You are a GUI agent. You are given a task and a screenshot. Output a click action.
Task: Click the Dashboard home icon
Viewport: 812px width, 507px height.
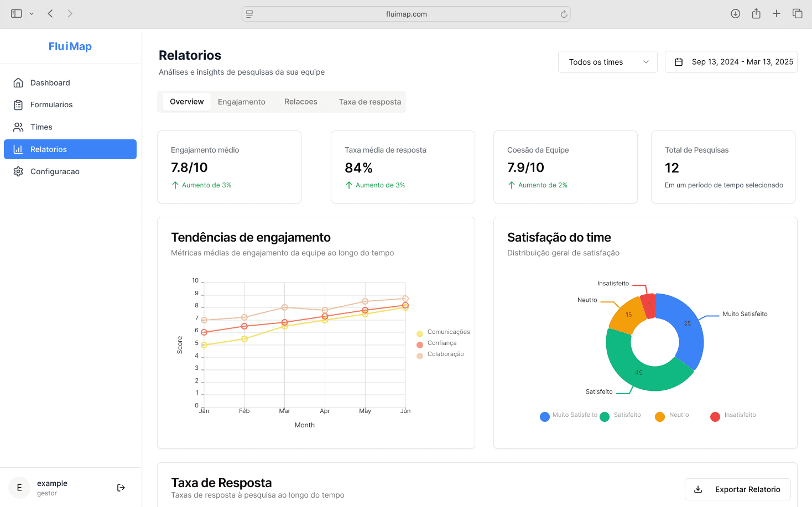point(18,83)
